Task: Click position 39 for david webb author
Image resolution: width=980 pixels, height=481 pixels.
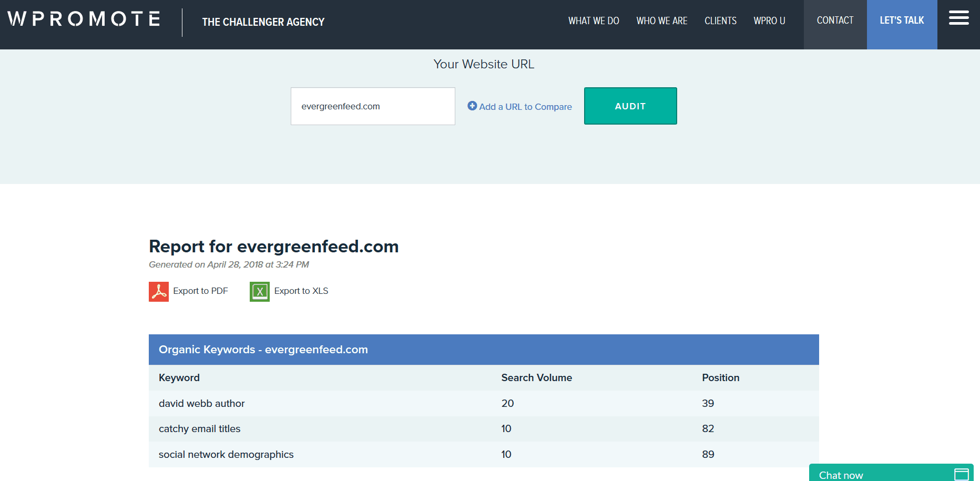Action: pyautogui.click(x=708, y=403)
